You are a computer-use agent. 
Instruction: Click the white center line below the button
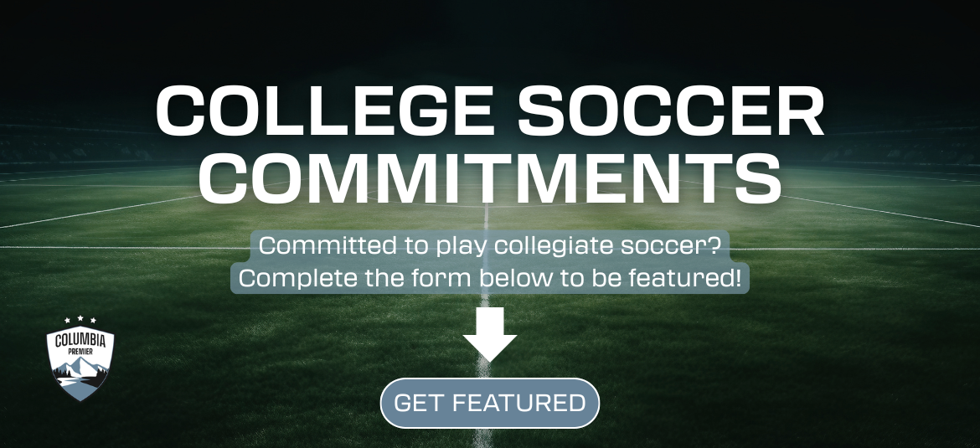tap(483, 438)
